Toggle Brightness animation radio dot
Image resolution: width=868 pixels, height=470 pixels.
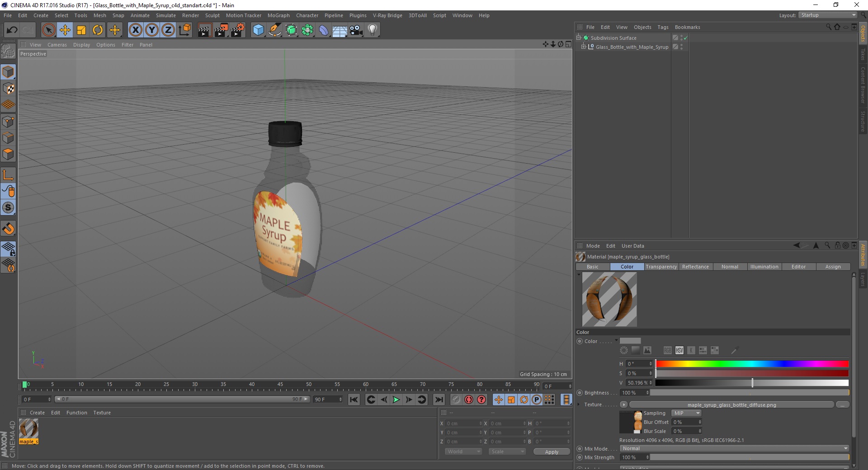[x=580, y=393]
